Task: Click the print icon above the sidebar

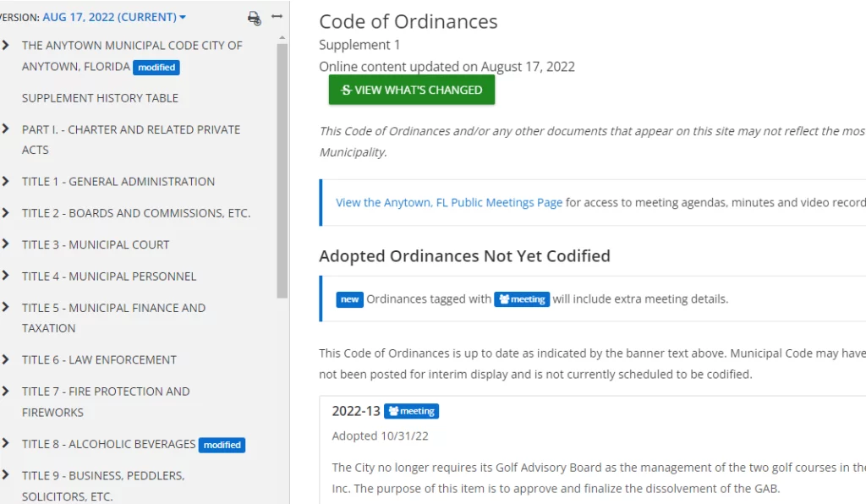Action: point(254,19)
